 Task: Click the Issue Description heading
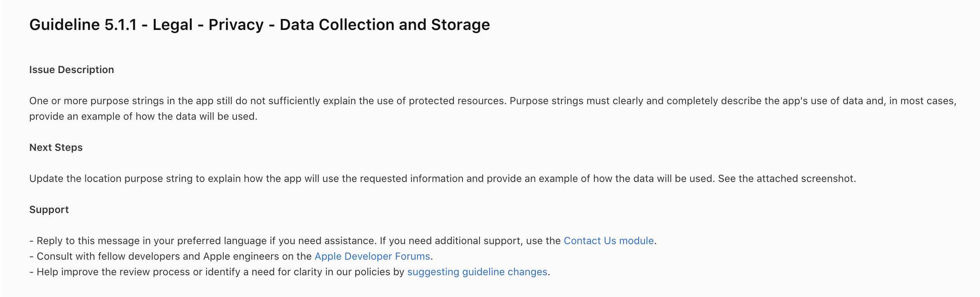[71, 70]
